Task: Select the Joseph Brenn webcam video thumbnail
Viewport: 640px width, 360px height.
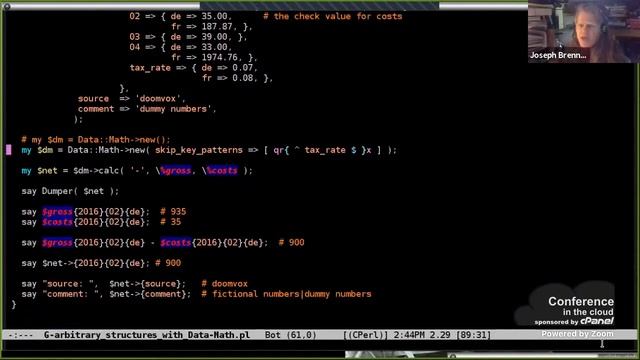Action: tap(584, 31)
